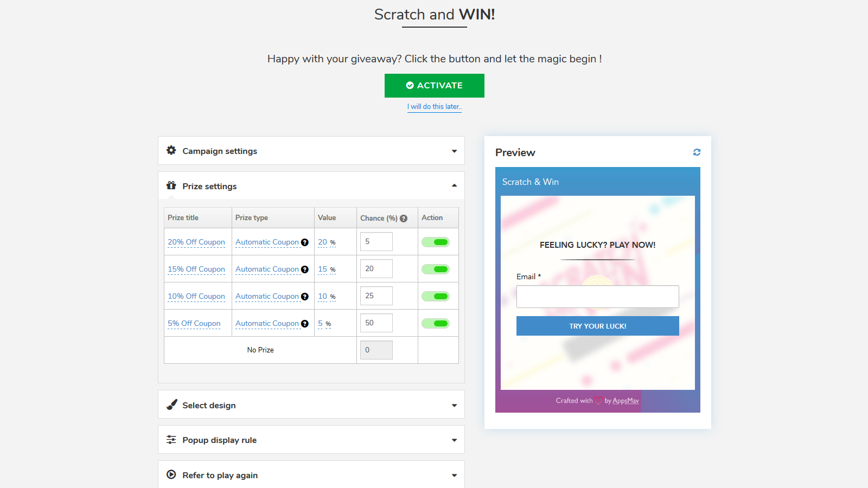This screenshot has height=488, width=868.
Task: Edit the chance value for 15% Off Coupon
Action: (376, 268)
